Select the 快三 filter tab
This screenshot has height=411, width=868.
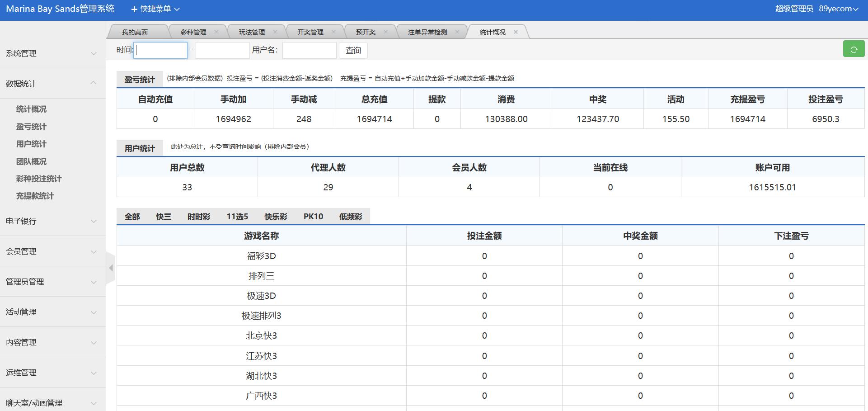(x=164, y=216)
